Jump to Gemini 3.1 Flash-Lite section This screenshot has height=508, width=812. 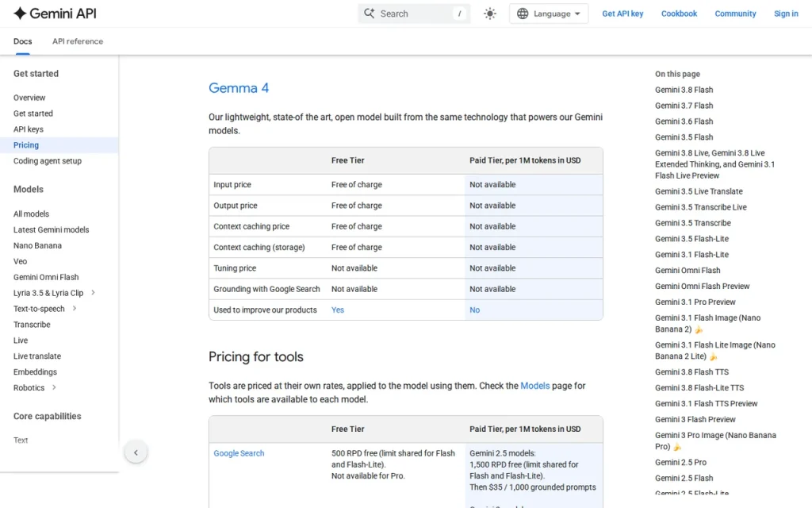pos(691,255)
